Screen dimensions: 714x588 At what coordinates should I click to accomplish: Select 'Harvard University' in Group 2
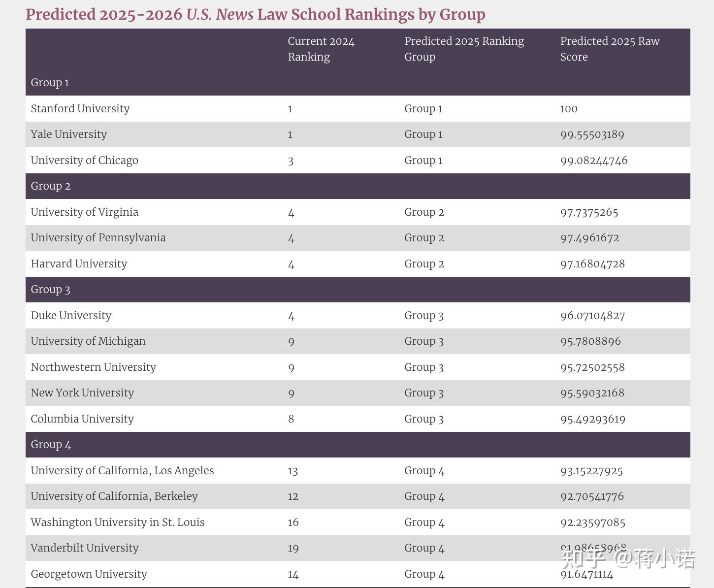(x=79, y=263)
